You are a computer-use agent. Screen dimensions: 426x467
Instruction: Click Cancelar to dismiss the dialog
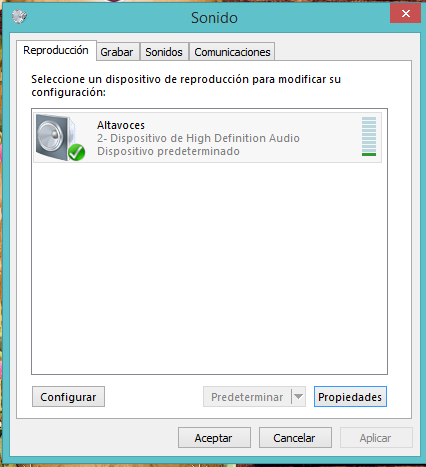(295, 438)
